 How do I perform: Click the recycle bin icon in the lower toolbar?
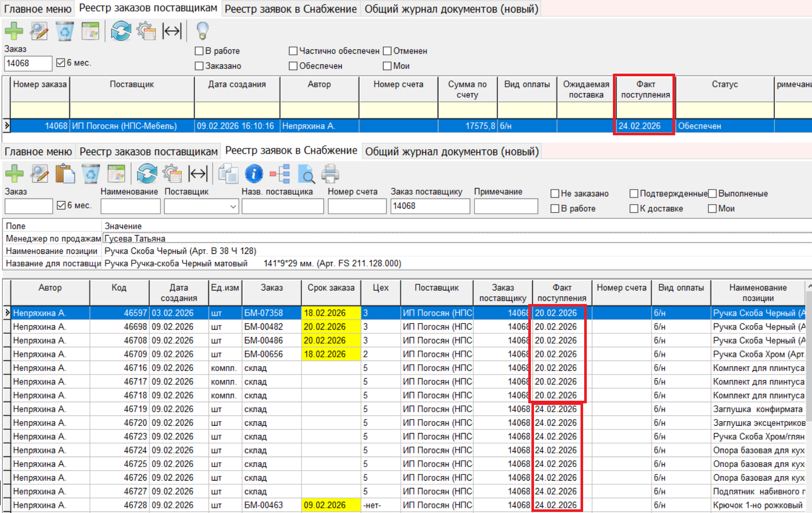click(90, 173)
